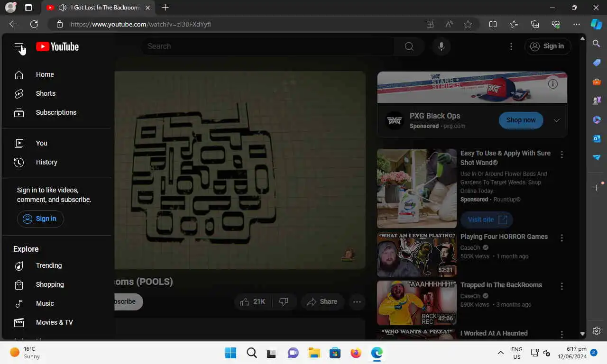Open Home in the sidebar

click(57, 74)
